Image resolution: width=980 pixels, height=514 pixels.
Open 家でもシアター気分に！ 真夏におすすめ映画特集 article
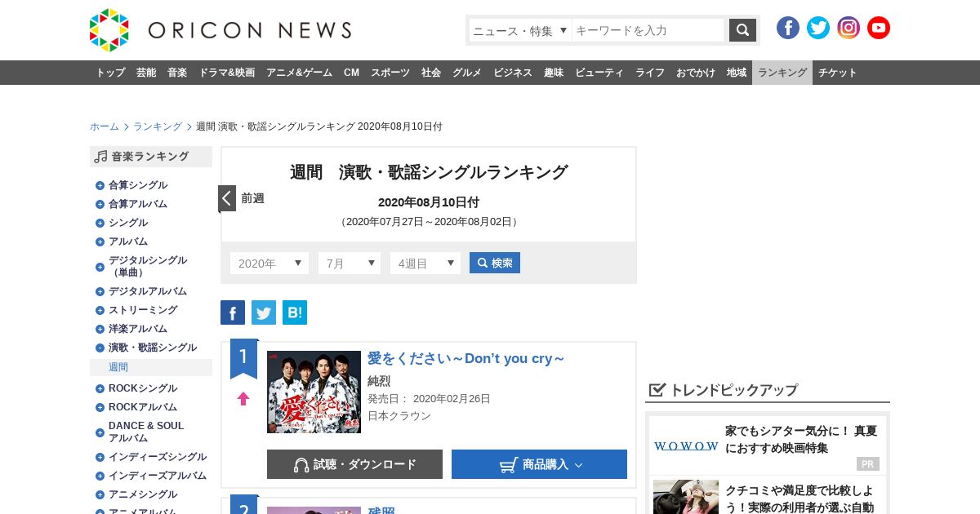[x=801, y=439]
